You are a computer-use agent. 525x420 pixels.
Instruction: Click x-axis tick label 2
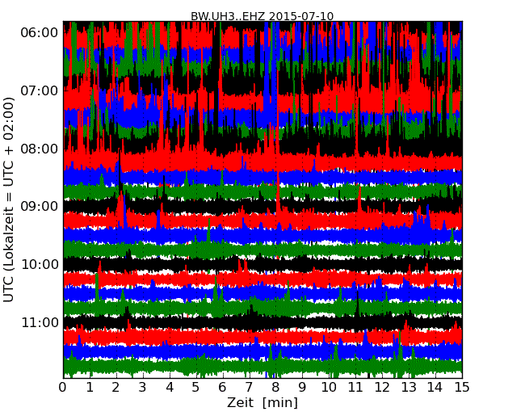115,388
